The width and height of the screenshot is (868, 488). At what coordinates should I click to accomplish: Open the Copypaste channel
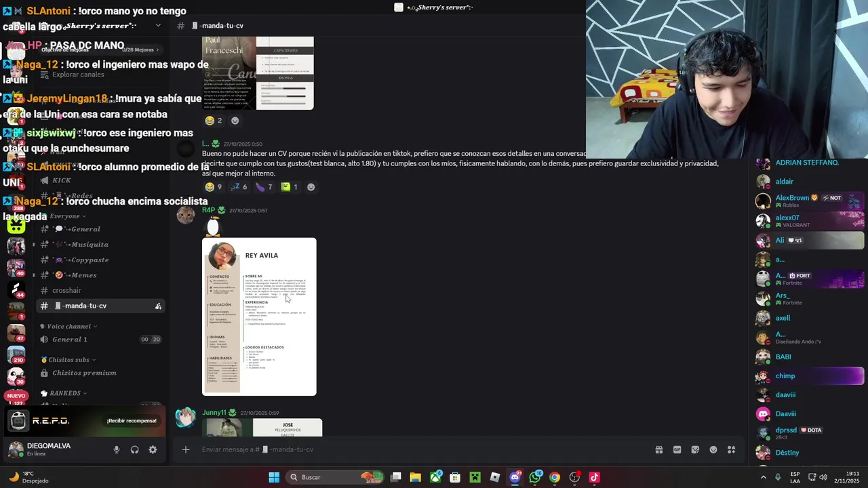[x=100, y=260]
